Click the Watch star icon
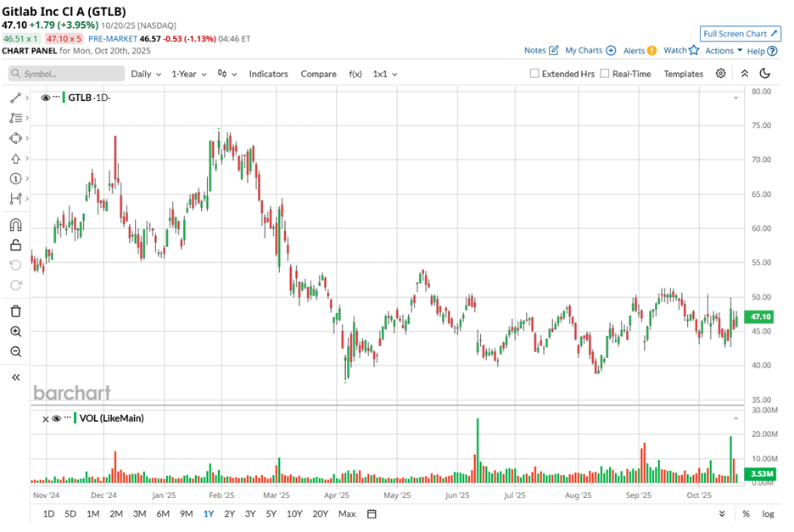 coord(694,50)
